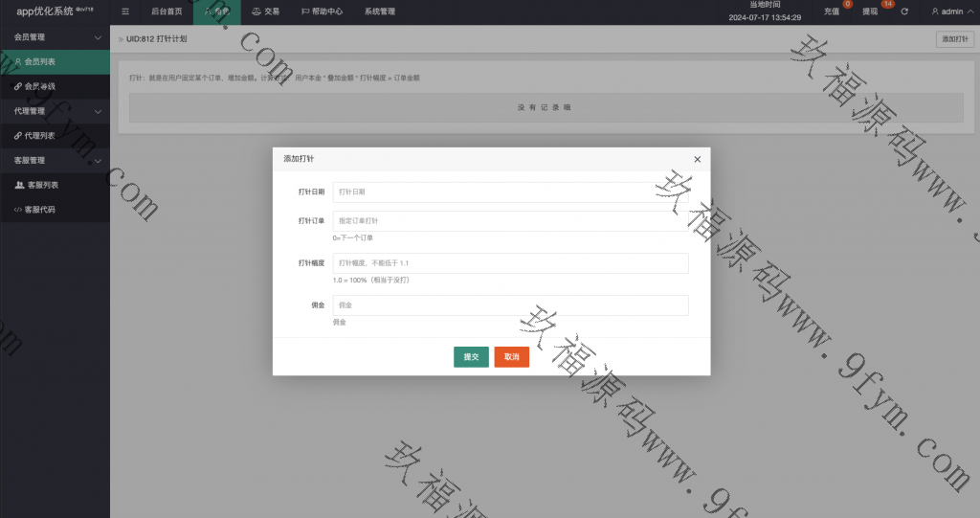980x518 pixels.
Task: Open 代理列表 in the sidebar
Action: tap(38, 136)
